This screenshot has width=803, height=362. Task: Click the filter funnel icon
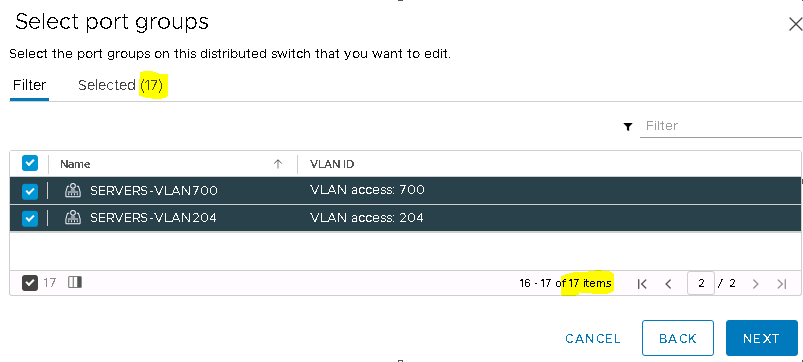coord(628,127)
